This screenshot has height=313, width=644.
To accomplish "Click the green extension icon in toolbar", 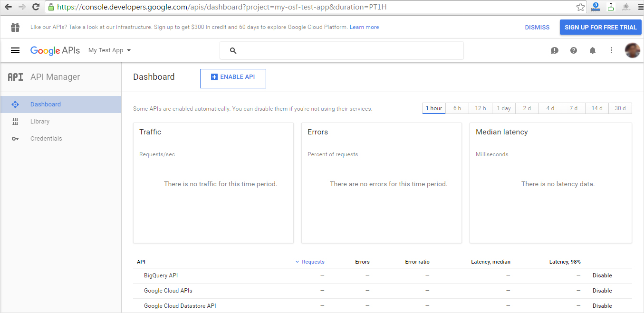I will coord(610,7).
